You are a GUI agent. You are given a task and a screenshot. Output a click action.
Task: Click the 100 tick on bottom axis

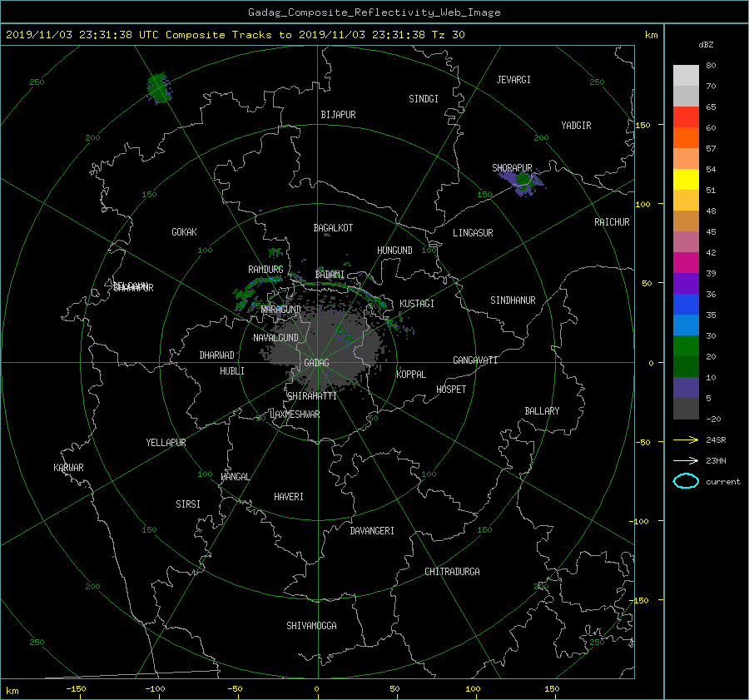pyautogui.click(x=473, y=688)
